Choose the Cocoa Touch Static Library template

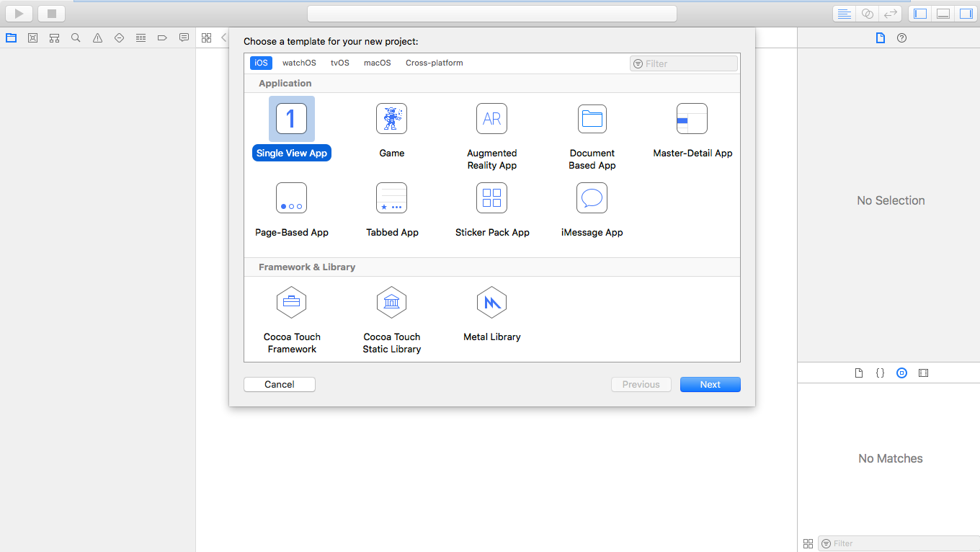(x=392, y=319)
